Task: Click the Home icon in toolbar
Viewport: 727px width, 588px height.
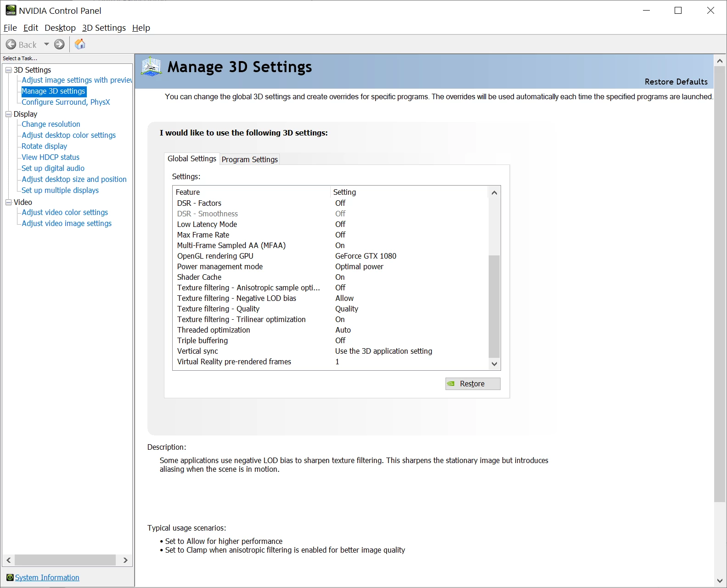Action: (80, 44)
